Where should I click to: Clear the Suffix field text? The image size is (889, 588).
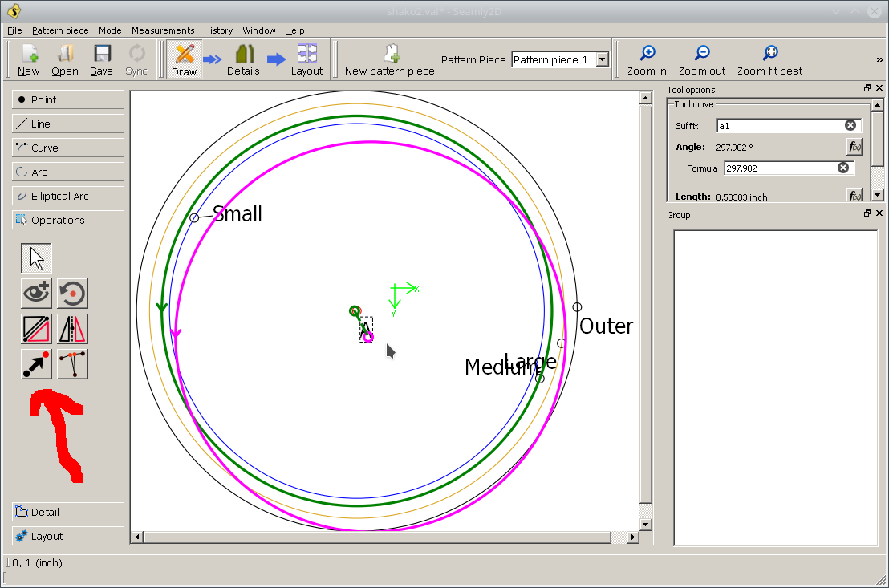click(850, 125)
